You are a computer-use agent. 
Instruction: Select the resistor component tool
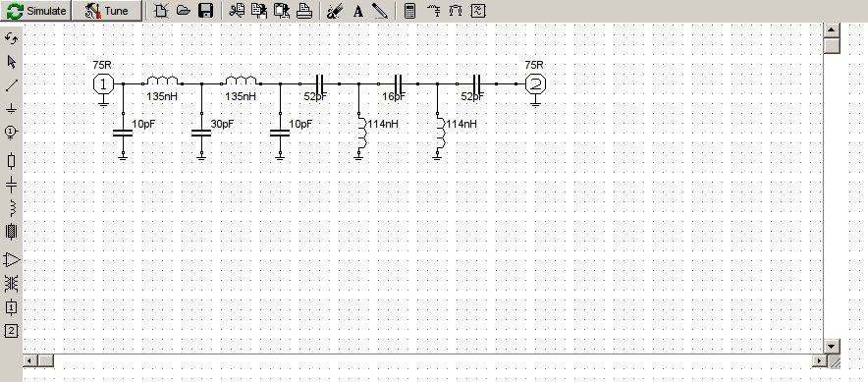pyautogui.click(x=11, y=161)
